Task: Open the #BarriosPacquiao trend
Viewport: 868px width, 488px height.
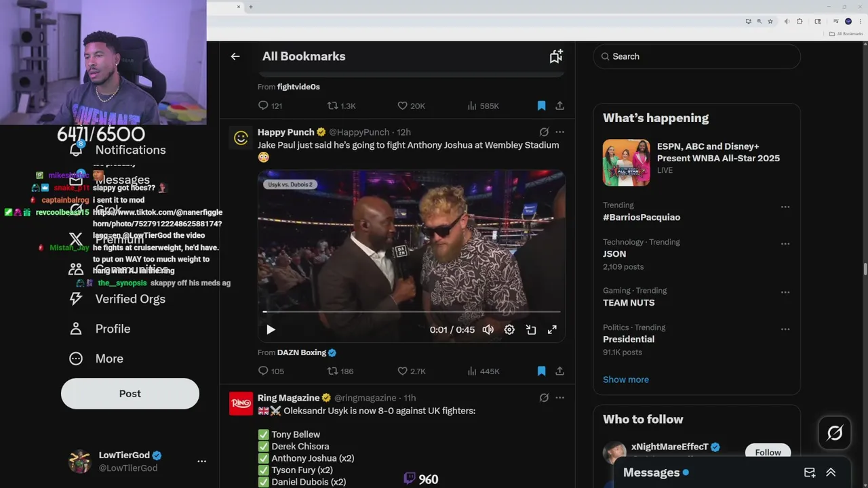Action: 642,217
